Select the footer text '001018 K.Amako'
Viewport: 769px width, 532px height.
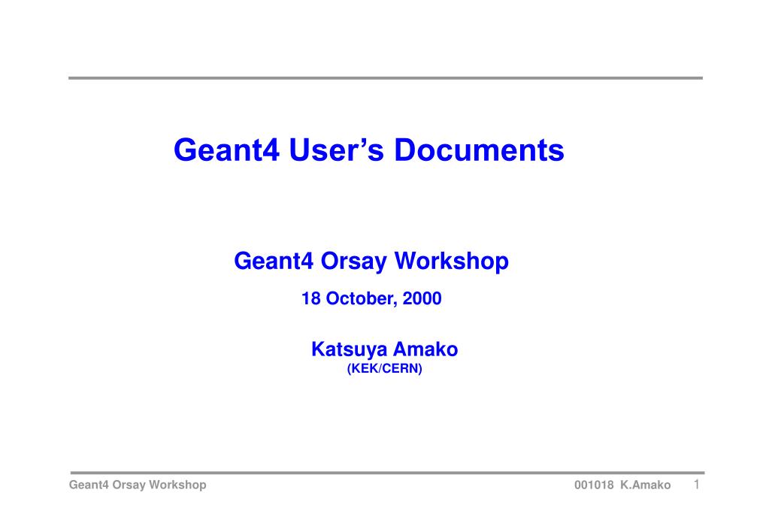(622, 485)
